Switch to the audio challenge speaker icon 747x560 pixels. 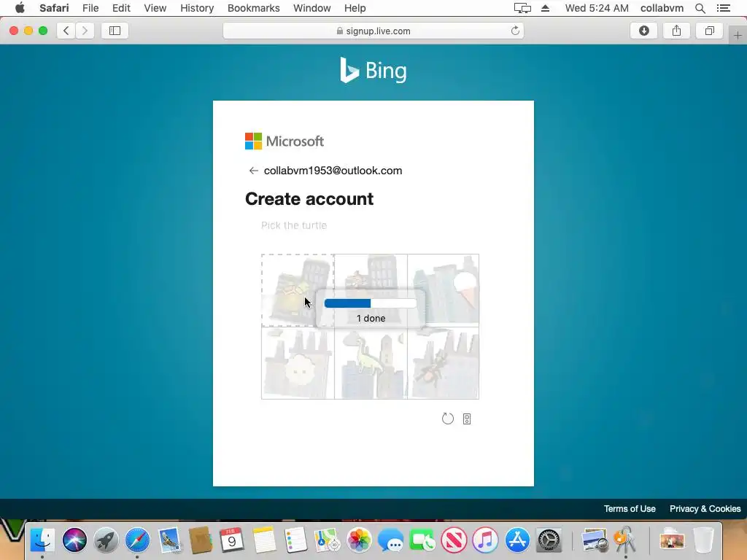467,419
